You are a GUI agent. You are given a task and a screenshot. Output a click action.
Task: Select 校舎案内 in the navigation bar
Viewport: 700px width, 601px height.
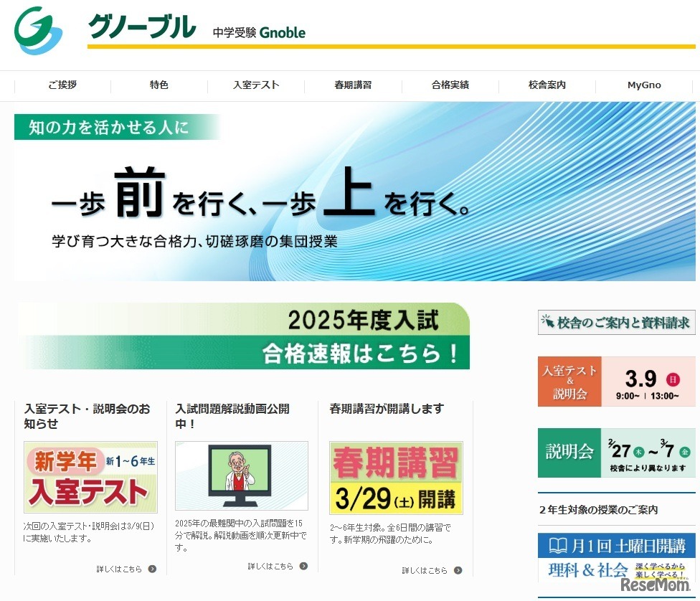click(x=546, y=85)
